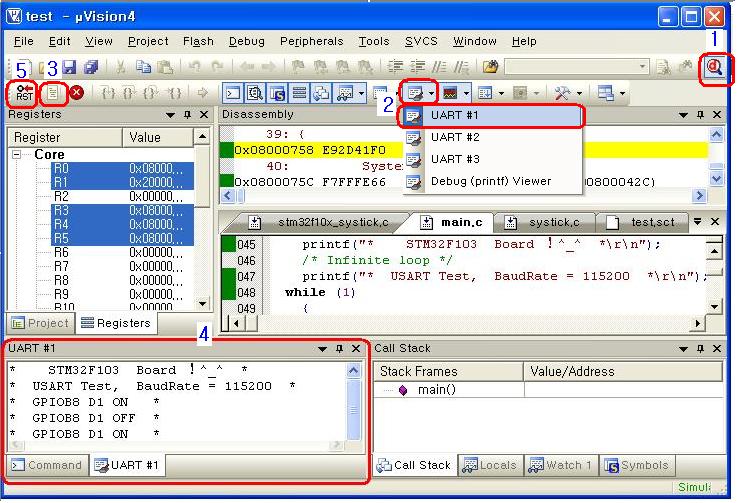Switch to test.sct tab
Image resolution: width=737 pixels, height=503 pixels.
coord(644,222)
